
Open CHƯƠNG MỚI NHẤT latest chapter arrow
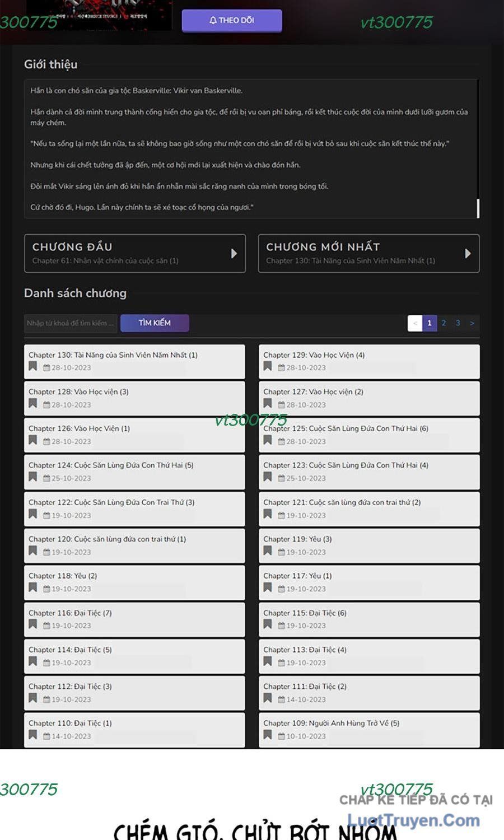(x=468, y=254)
